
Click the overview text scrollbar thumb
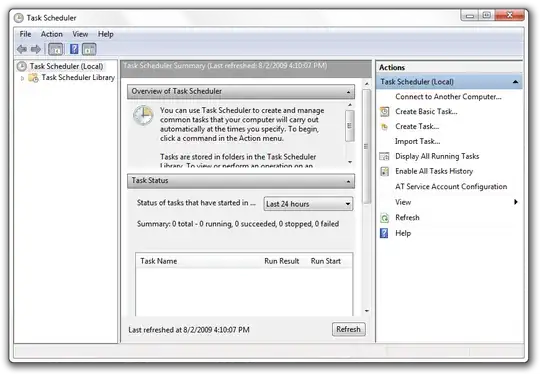coord(350,126)
